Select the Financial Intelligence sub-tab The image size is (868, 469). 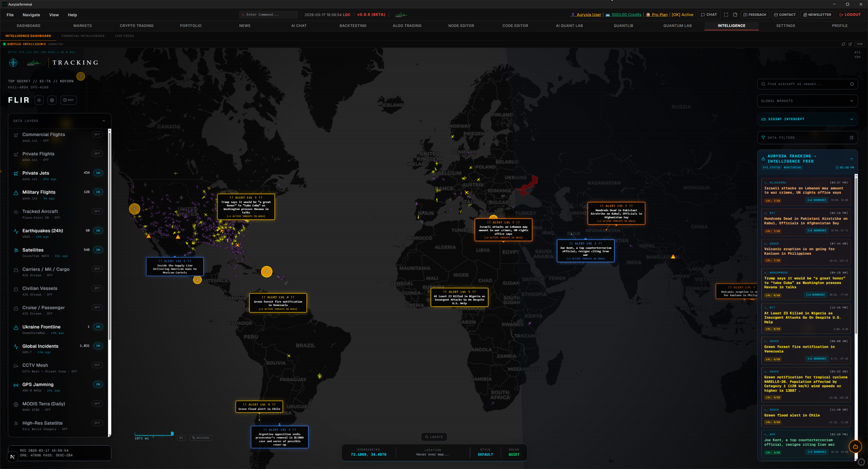(83, 36)
